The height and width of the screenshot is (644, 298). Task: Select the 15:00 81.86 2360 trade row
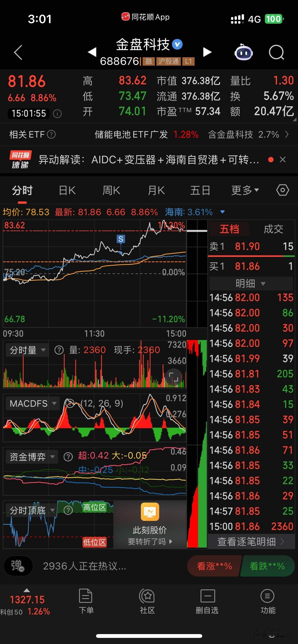coord(251,526)
